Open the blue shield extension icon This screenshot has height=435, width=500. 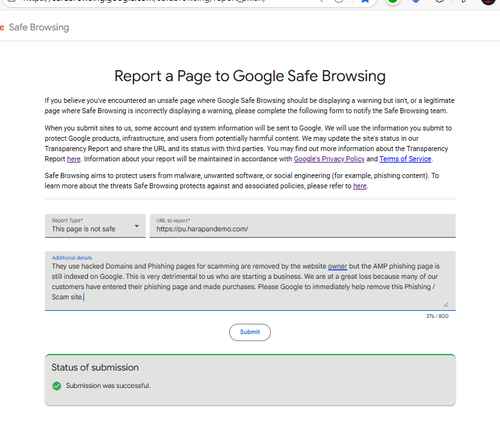pos(416,1)
